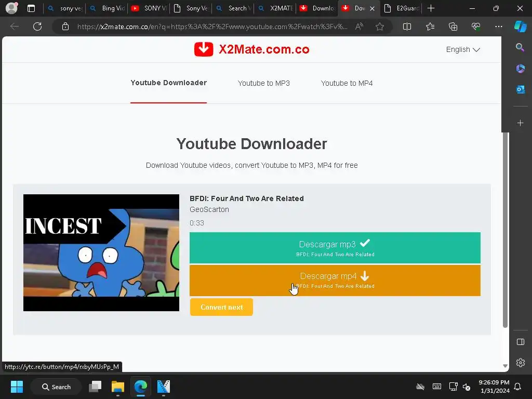Open the video editor taskbar app
Viewport: 532px width, 399px height.
pos(163,387)
